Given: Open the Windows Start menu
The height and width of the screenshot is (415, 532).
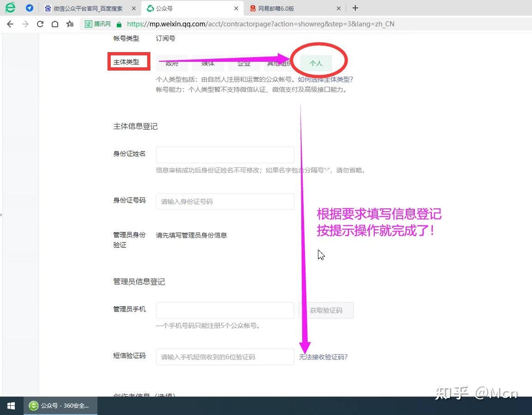Looking at the screenshot, I should [x=11, y=405].
